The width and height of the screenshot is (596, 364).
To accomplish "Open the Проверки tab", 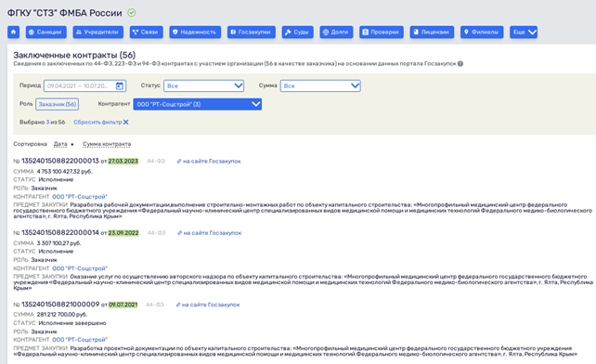I will [382, 32].
